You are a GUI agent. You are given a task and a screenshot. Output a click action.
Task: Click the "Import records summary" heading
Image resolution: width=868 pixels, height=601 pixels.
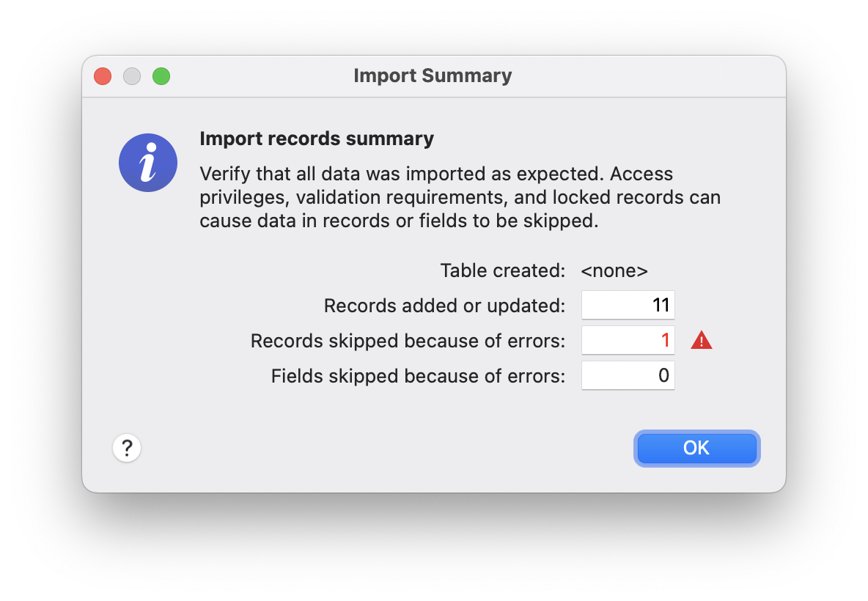coord(317,139)
